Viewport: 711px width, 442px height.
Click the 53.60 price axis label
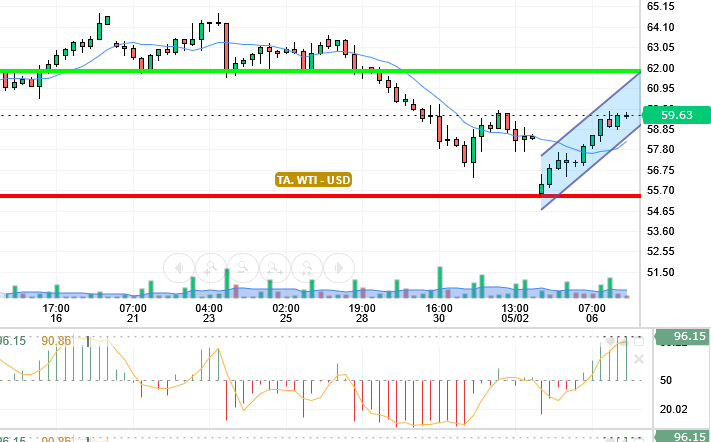click(x=660, y=231)
